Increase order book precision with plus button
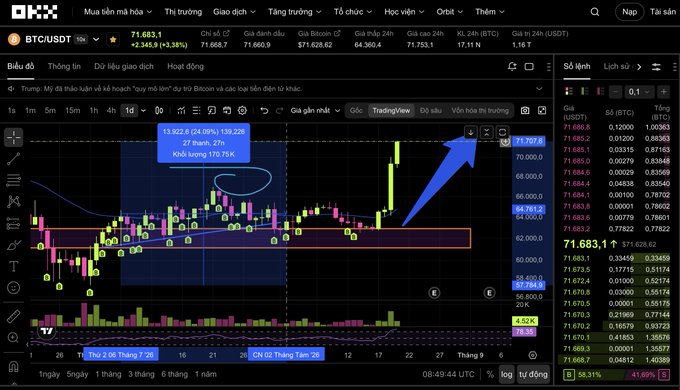The width and height of the screenshot is (680, 390). point(663,92)
